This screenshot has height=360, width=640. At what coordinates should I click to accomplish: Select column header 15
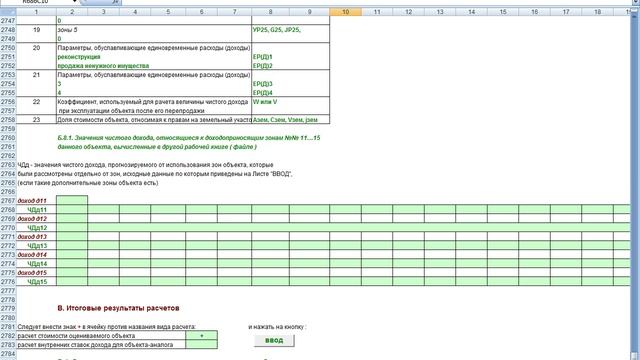pos(503,12)
